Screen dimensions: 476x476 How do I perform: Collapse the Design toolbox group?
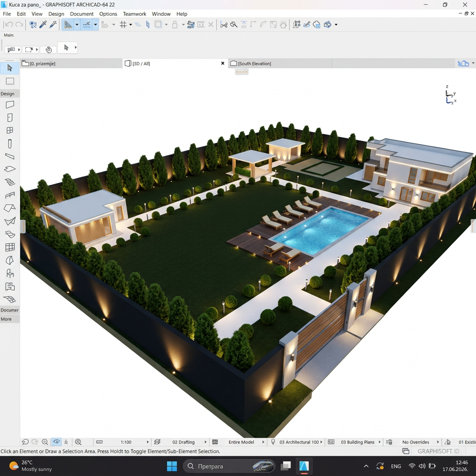pos(10,93)
